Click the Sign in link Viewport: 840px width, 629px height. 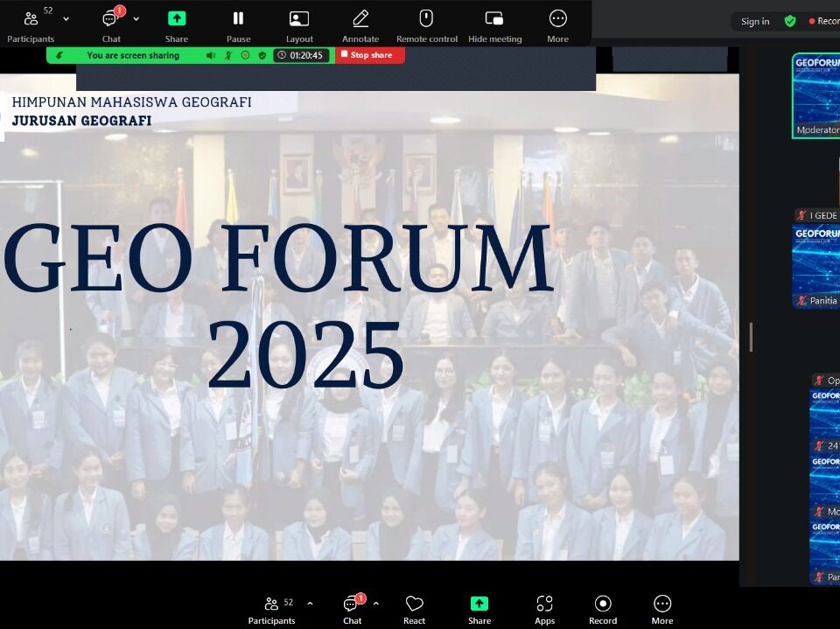pyautogui.click(x=755, y=21)
